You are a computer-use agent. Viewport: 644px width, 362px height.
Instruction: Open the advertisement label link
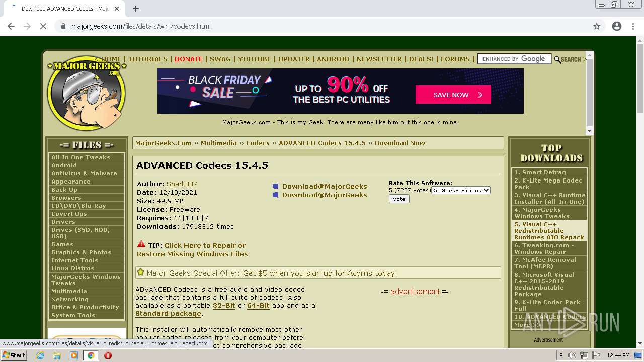point(415,291)
